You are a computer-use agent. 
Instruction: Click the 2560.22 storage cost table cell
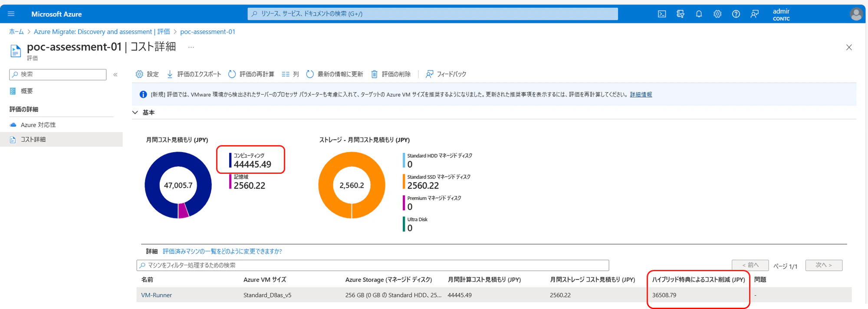click(559, 295)
